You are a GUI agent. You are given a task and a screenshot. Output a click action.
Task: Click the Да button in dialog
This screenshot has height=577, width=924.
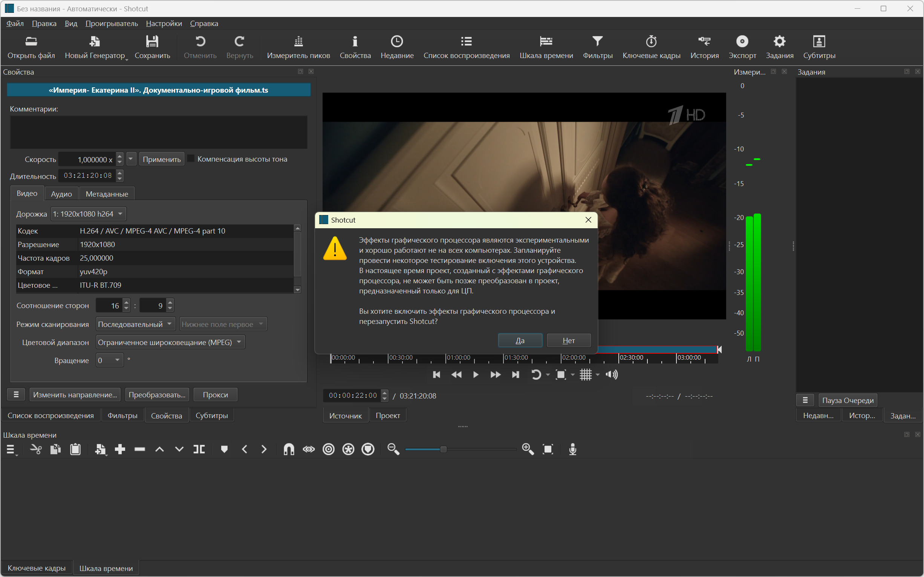520,340
